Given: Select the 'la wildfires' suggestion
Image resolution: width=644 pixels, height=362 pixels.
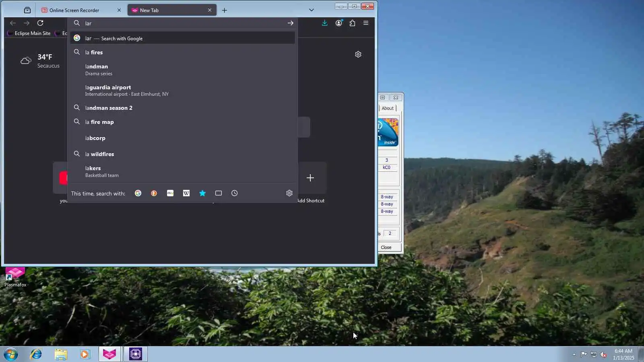Looking at the screenshot, I should [182, 154].
